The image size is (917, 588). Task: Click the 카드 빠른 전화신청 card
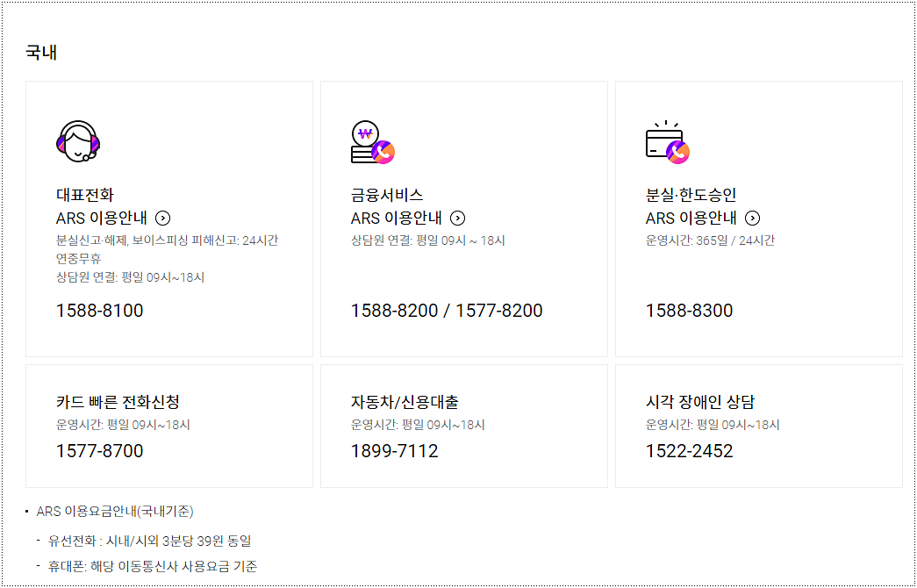point(168,424)
